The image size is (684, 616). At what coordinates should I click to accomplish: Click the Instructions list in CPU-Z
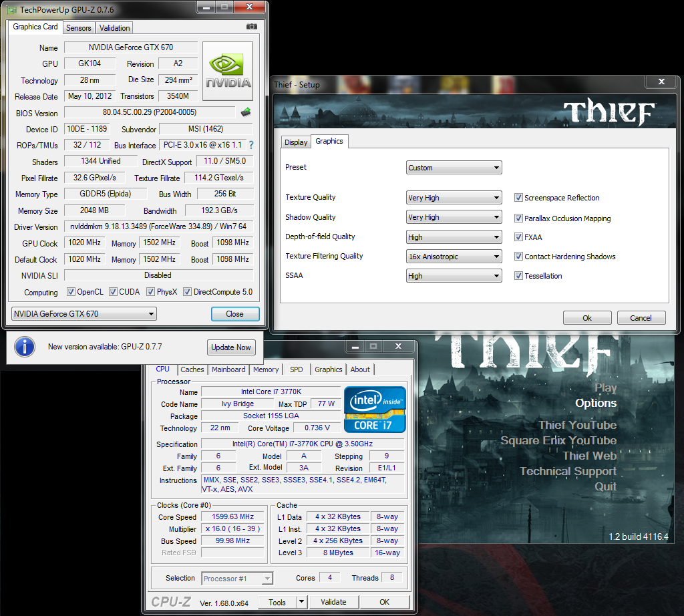click(x=303, y=484)
